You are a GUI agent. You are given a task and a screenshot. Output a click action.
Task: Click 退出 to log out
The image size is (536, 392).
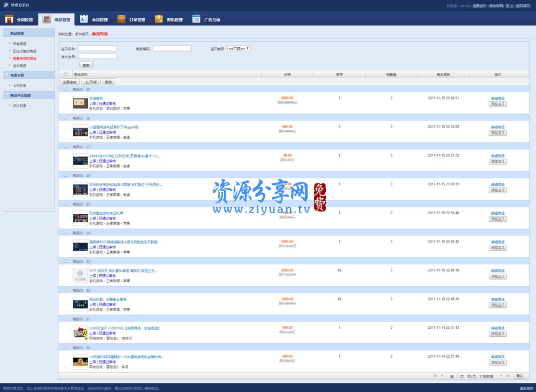(509, 6)
